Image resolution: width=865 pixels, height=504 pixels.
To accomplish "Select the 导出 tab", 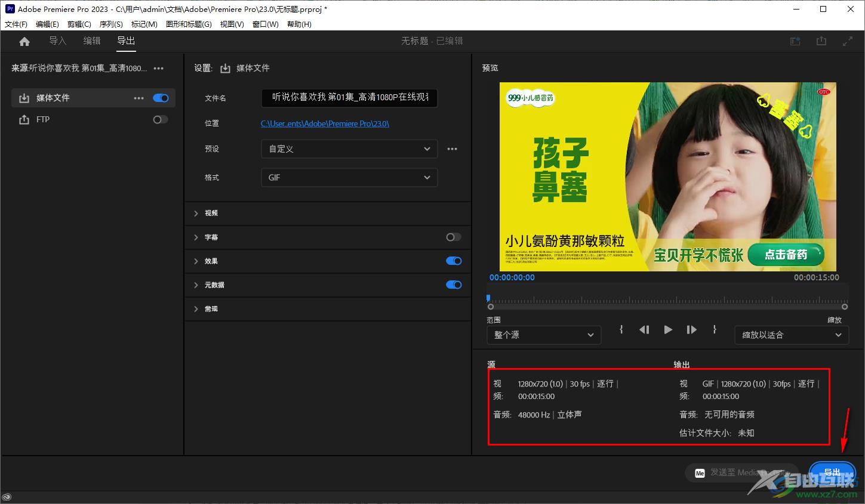I will coord(126,41).
